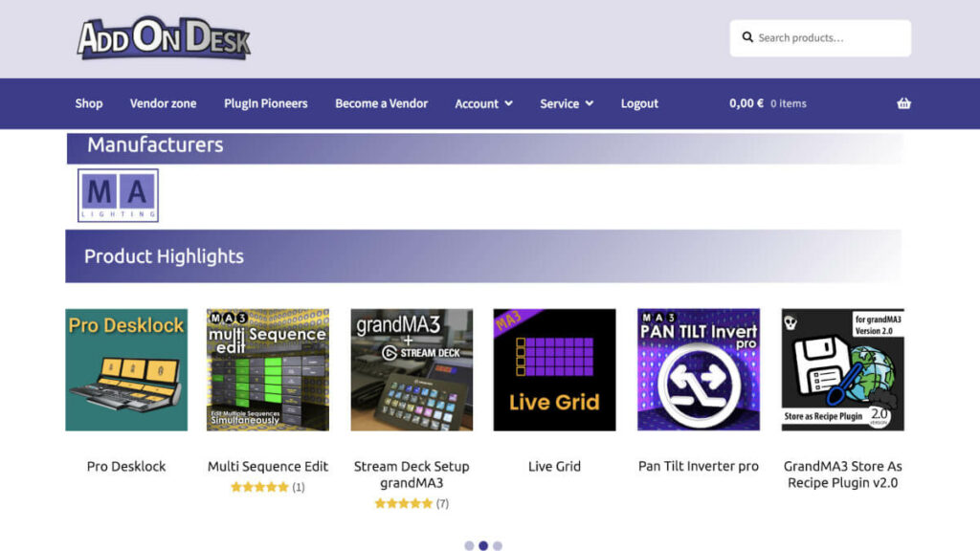This screenshot has width=980, height=551.
Task: Click the Stream Deck Setup grandMA3 thumbnail
Action: click(412, 368)
